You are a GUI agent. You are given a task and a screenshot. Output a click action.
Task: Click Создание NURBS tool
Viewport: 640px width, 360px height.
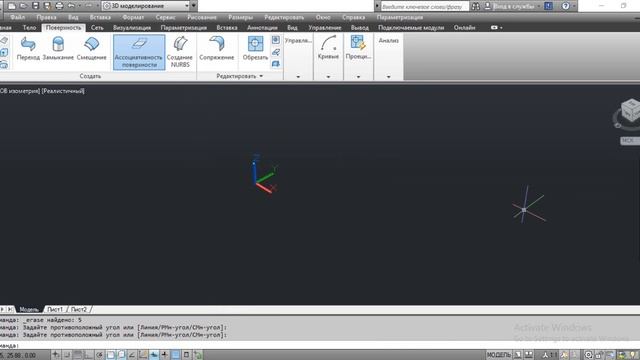coord(180,52)
